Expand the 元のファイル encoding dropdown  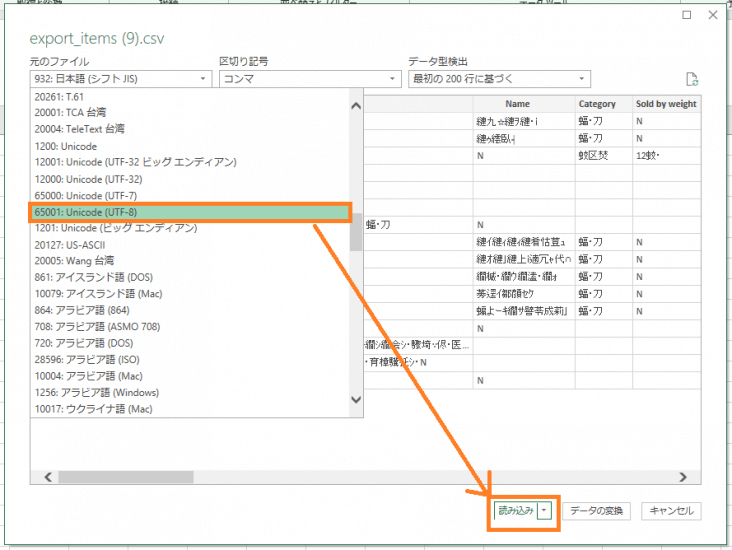click(120, 79)
